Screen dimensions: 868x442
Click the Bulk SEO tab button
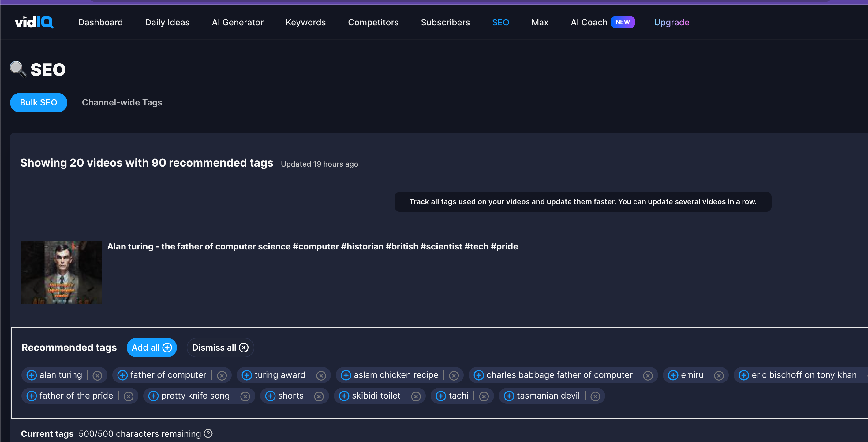point(38,102)
